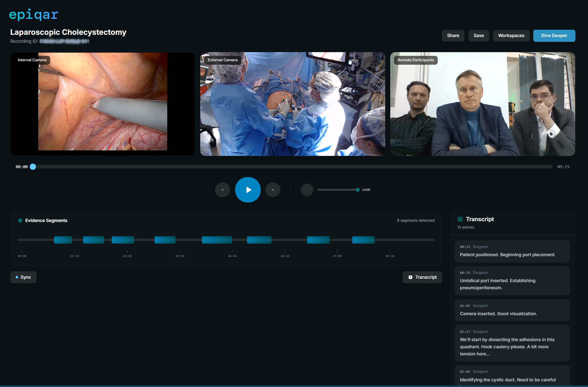Click the epiqar logo
The image size is (588, 387).
click(33, 14)
